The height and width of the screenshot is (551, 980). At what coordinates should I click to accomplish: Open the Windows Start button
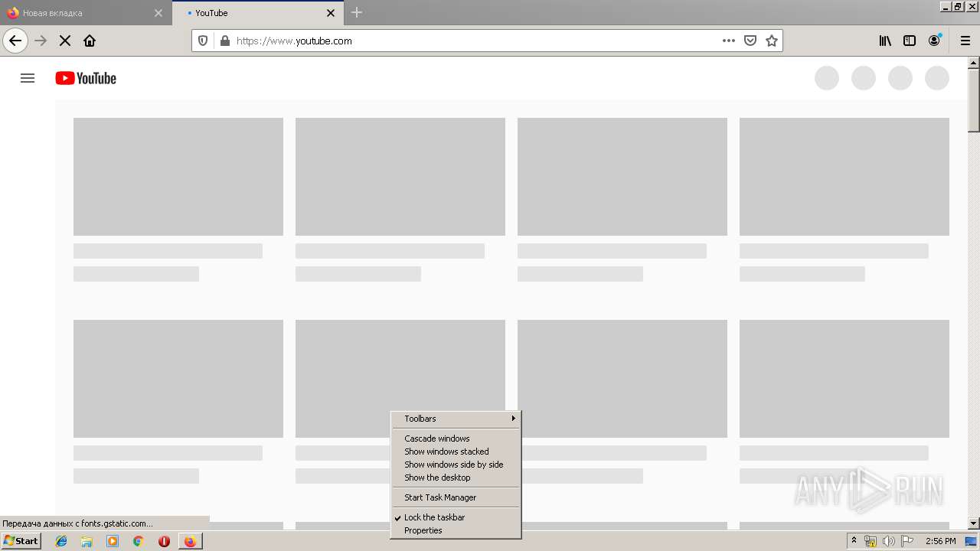pos(21,541)
